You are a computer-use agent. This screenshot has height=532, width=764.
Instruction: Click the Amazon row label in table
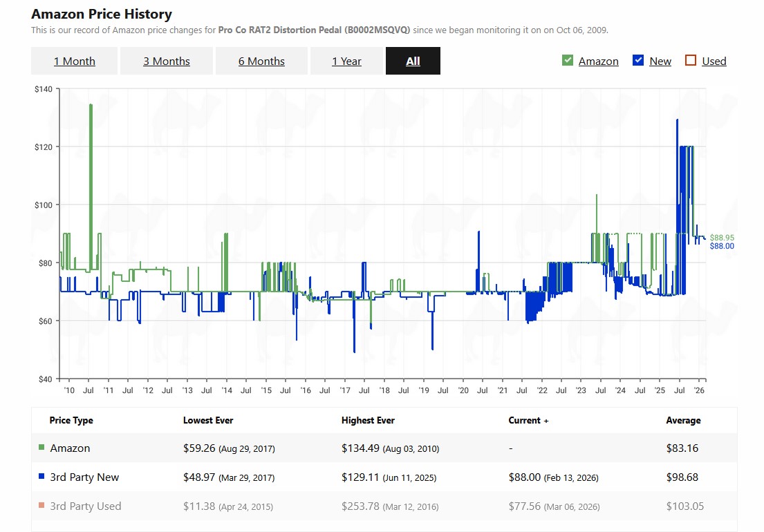click(x=70, y=448)
